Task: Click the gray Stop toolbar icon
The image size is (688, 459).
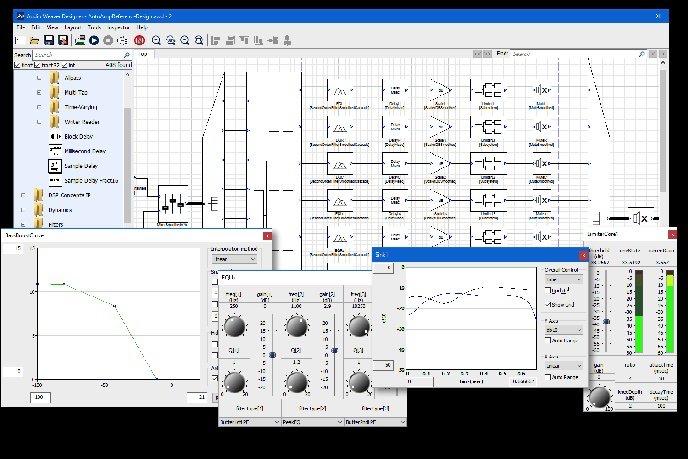Action: click(108, 40)
